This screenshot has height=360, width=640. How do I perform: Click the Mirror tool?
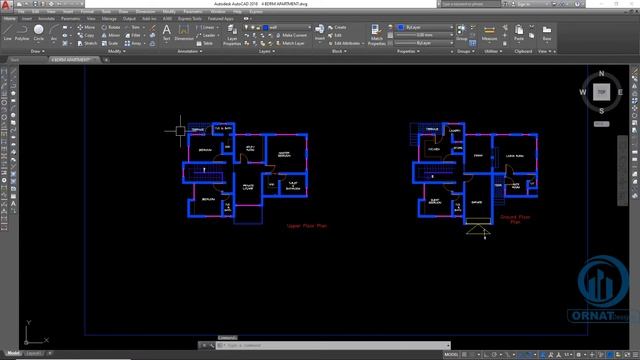pyautogui.click(x=111, y=35)
